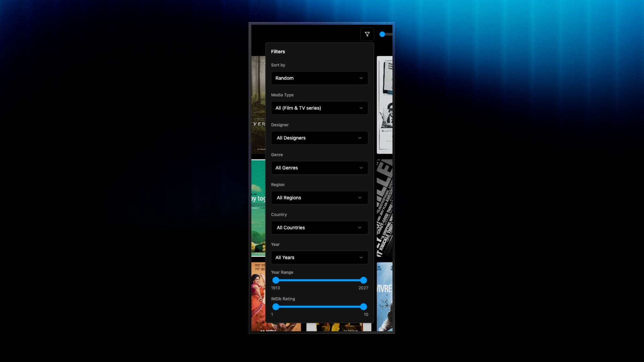Open the green poster thumbnail on left
Image resolution: width=644 pixels, height=362 pixels.
[x=258, y=208]
